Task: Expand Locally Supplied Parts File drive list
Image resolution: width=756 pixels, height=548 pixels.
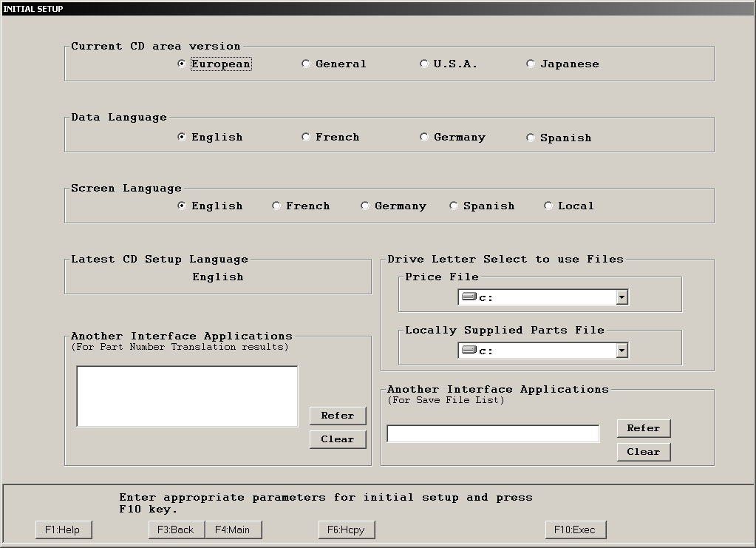Action: [622, 351]
